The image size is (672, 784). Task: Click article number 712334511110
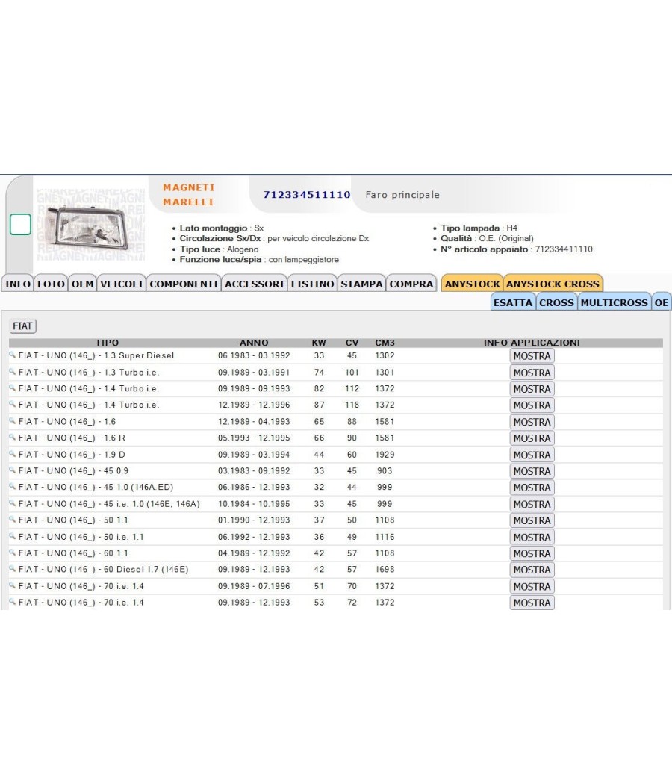pyautogui.click(x=307, y=194)
